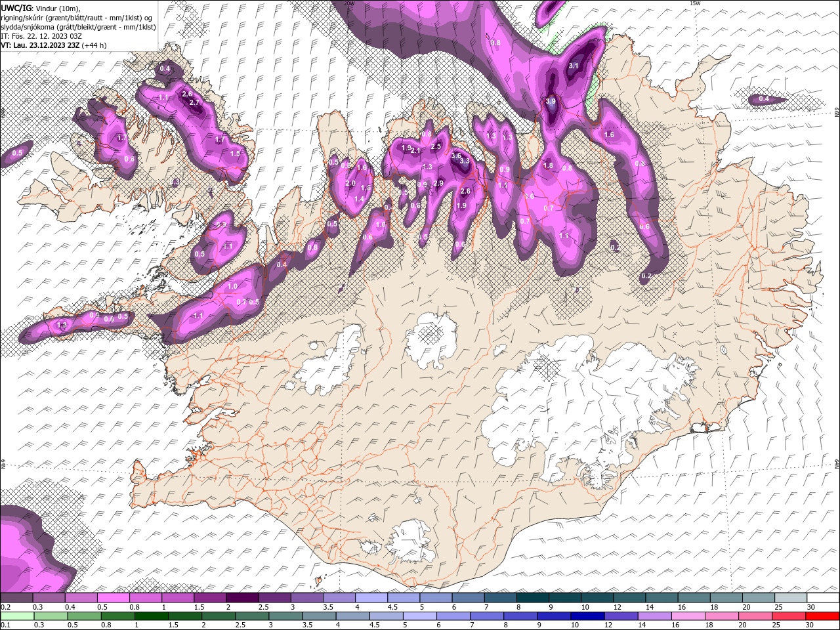Click the 3.3 precipitation value label

click(x=465, y=161)
